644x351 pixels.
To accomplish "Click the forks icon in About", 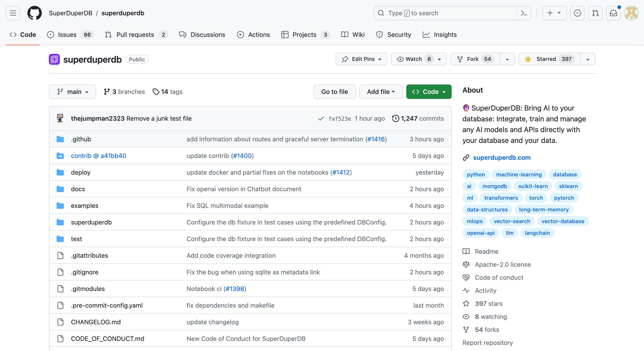I will click(x=466, y=330).
